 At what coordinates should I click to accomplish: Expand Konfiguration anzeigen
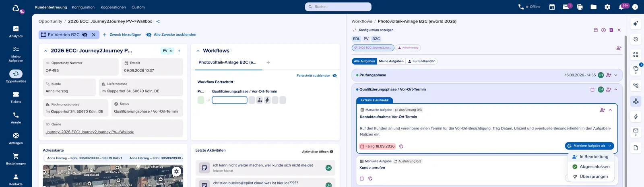(x=373, y=30)
